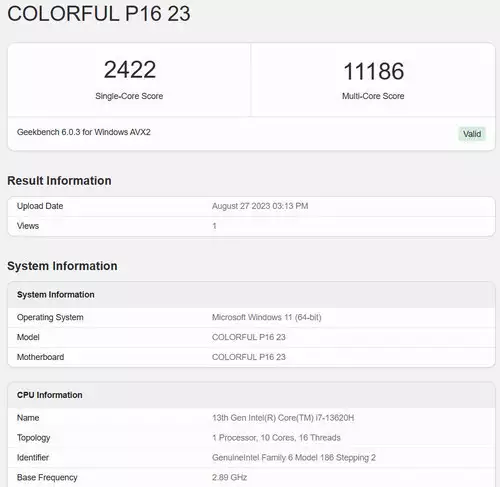Click the Views count value
The image size is (500, 487).
[x=214, y=226]
